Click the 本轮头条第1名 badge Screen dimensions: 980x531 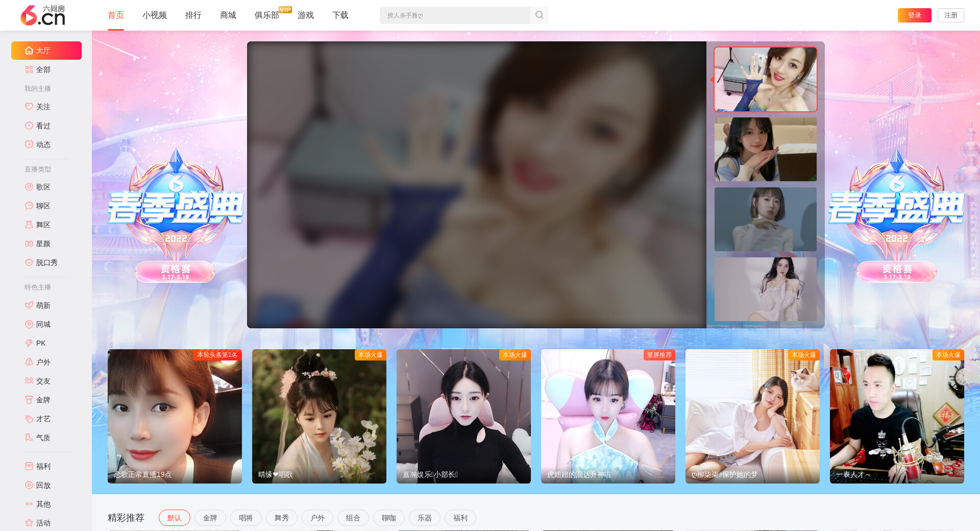pos(217,355)
